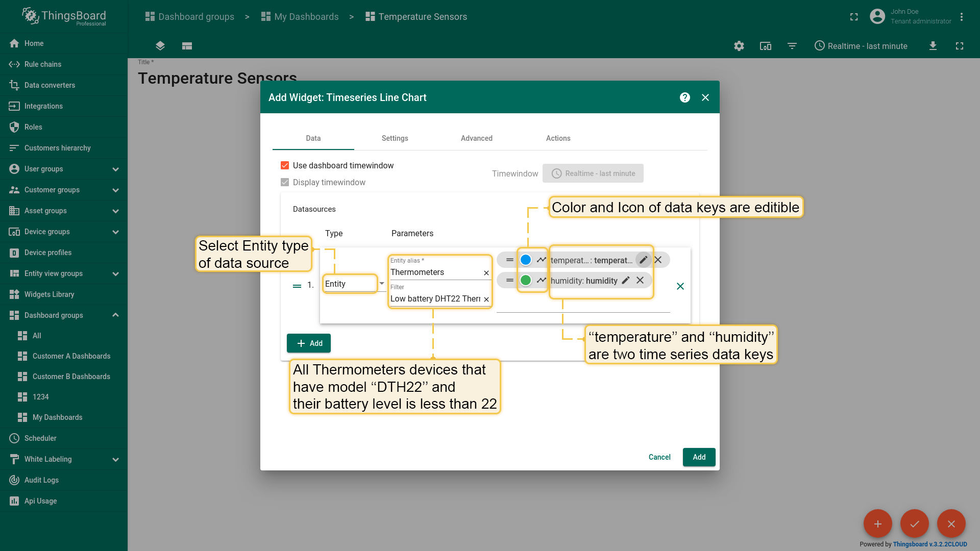Open Rule chains in the sidebar
The image size is (980, 551).
pos(64,64)
